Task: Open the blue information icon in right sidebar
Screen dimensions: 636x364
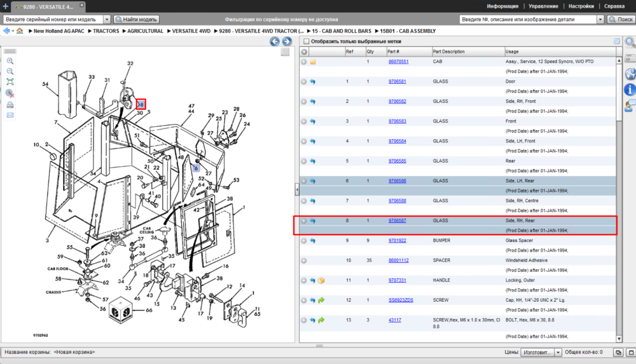Action: (x=630, y=90)
